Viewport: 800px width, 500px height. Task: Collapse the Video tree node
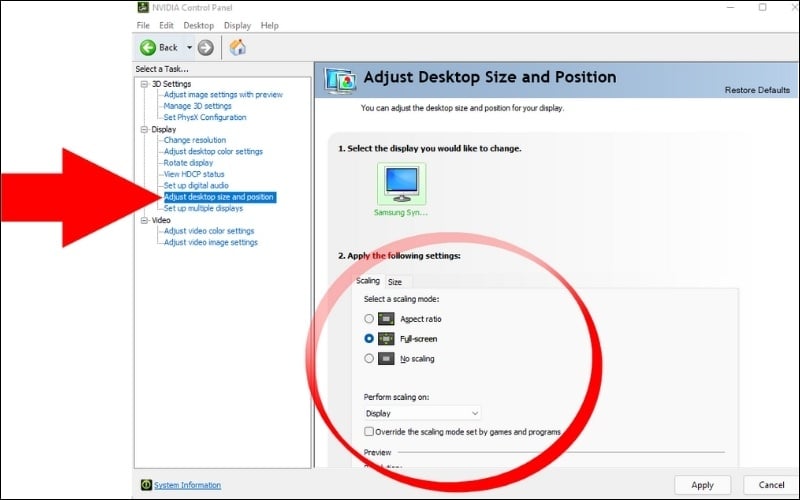point(144,220)
